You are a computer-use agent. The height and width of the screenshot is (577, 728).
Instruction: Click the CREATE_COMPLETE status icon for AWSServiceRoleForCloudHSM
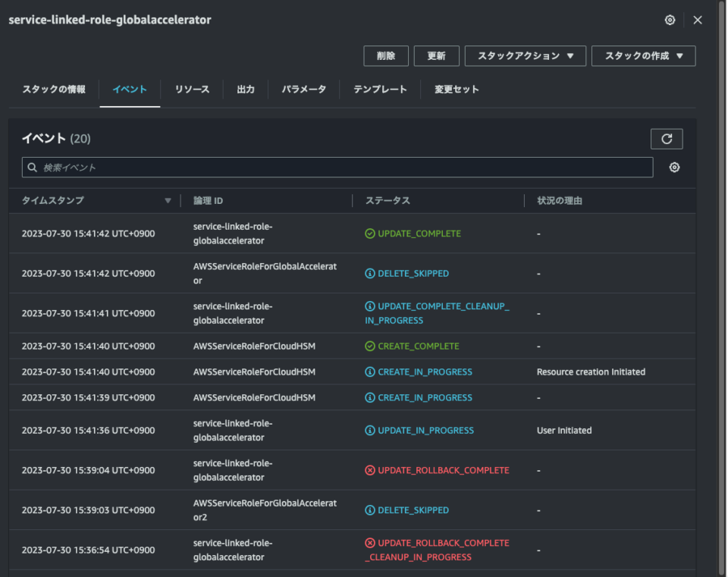[x=371, y=346]
